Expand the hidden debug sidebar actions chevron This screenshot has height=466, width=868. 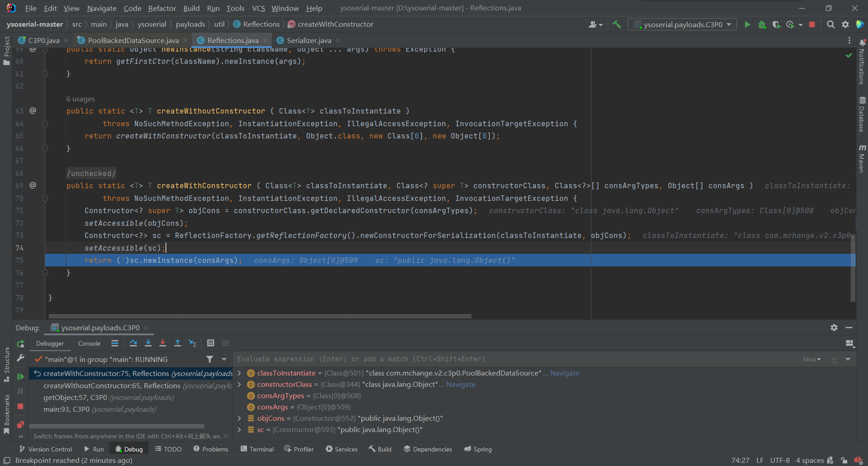[20, 437]
